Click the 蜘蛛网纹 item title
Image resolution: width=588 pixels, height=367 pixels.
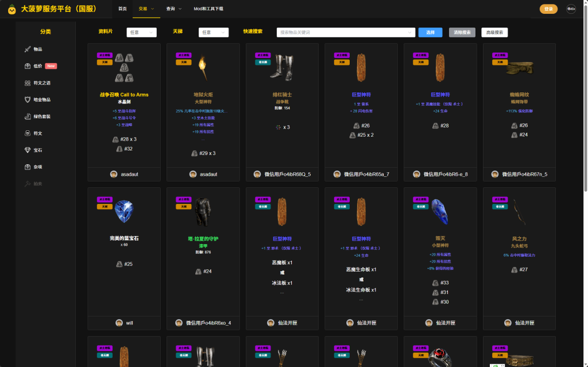pos(519,95)
